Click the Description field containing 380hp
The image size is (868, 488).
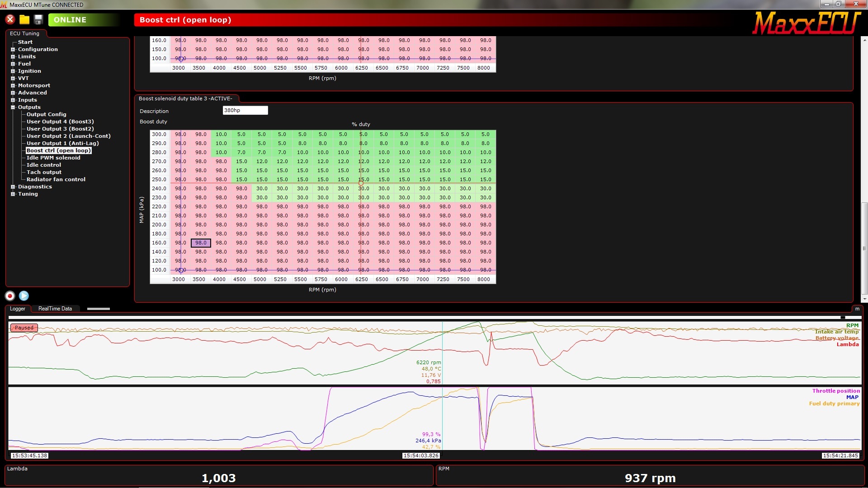245,110
